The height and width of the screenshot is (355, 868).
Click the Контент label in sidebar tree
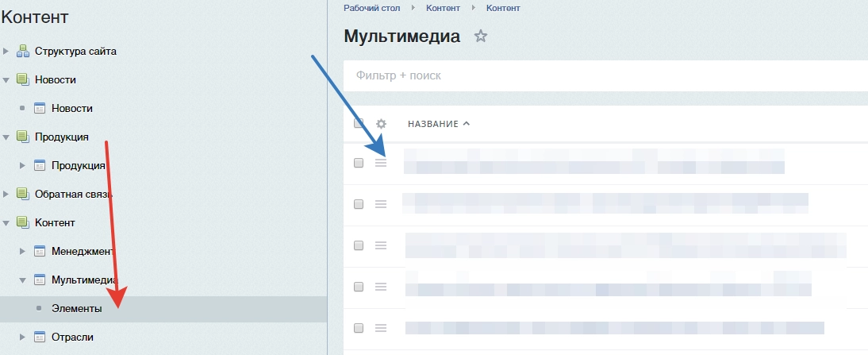coord(55,222)
